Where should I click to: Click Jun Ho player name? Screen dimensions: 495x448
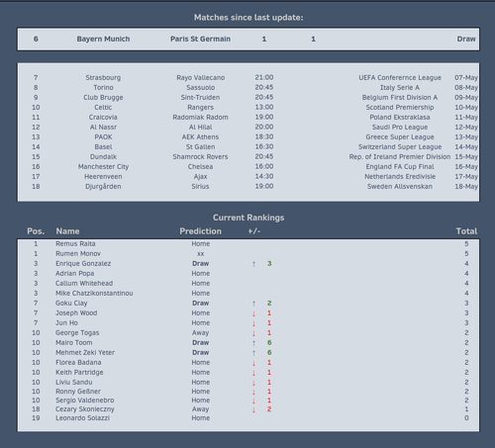(66, 323)
